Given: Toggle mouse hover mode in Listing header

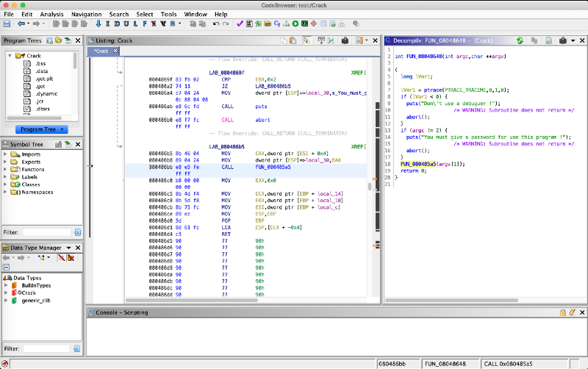Looking at the screenshot, I should [x=307, y=40].
